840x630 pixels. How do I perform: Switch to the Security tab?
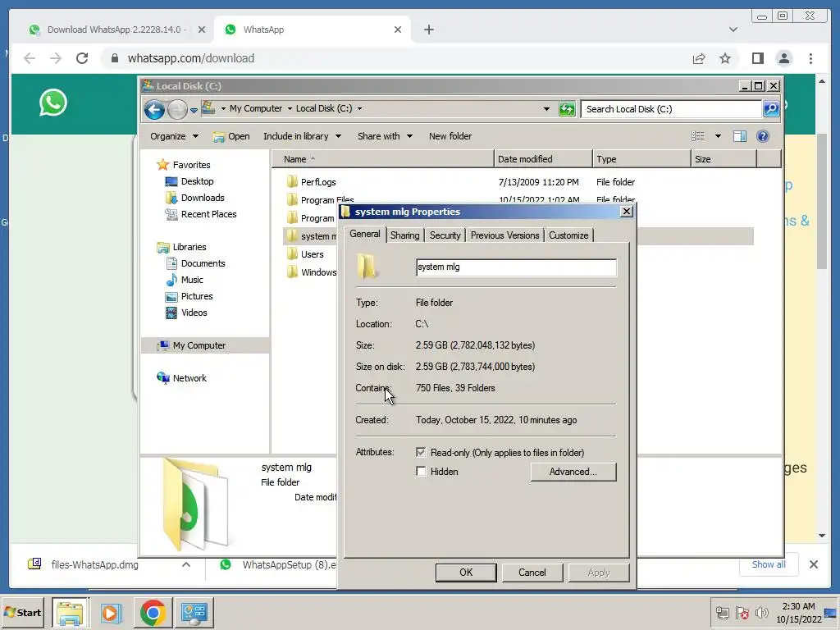click(445, 235)
